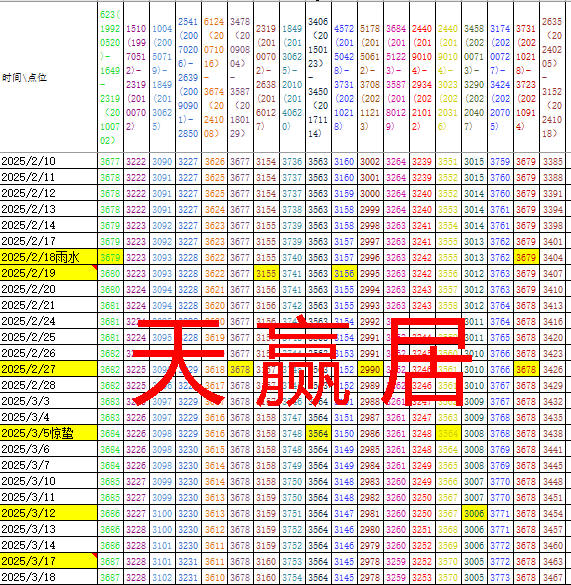Select the 2025/2/10 date cell
Screen dimensions: 571x585
(x=49, y=161)
